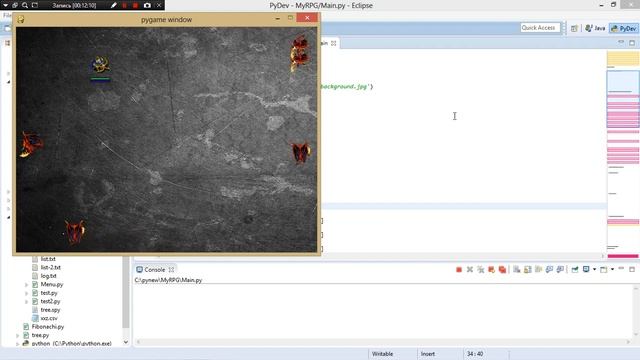Close the recording toolbar with its X
Screen dimensions: 640x360
pyautogui.click(x=159, y=5)
